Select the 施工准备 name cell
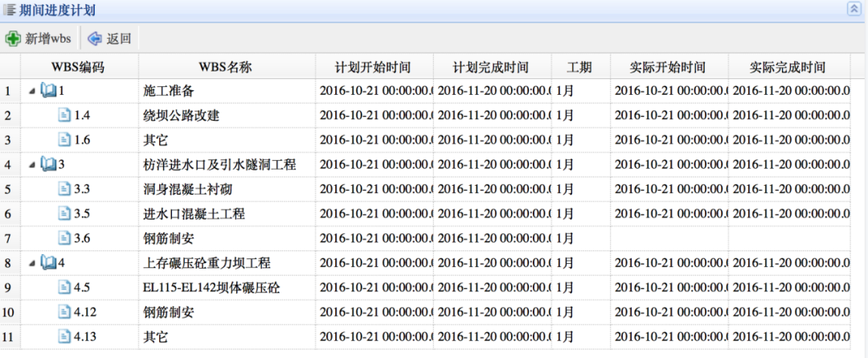The height and width of the screenshot is (358, 868). pos(227,91)
